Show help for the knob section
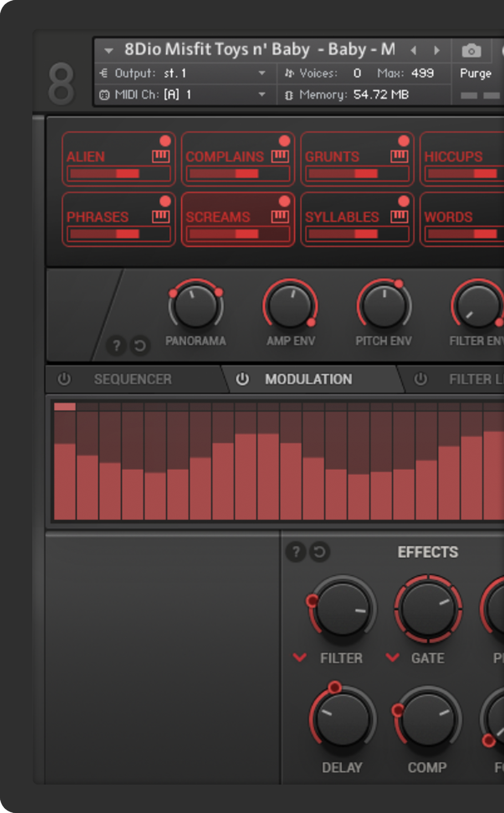The height and width of the screenshot is (813, 504). [x=116, y=345]
